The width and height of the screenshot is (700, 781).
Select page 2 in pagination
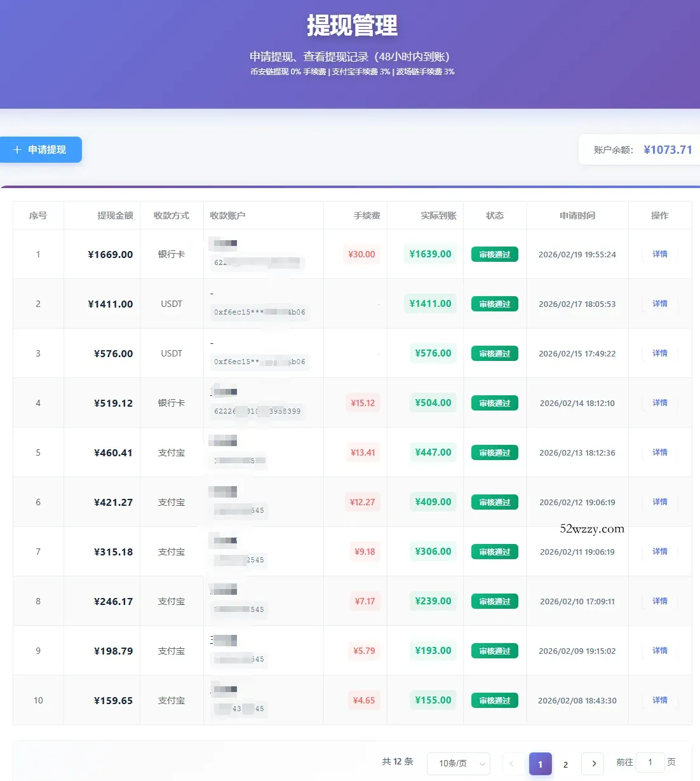565,764
